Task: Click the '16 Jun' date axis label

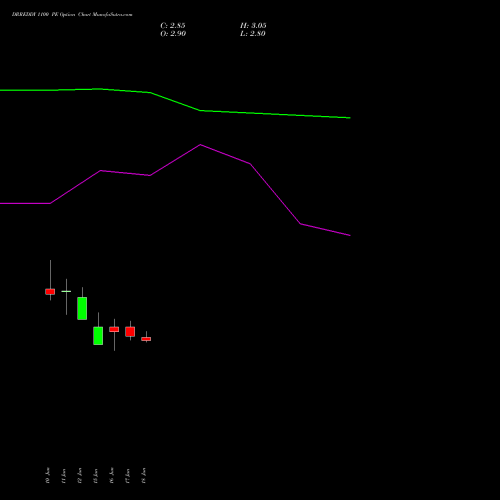Action: click(x=112, y=476)
